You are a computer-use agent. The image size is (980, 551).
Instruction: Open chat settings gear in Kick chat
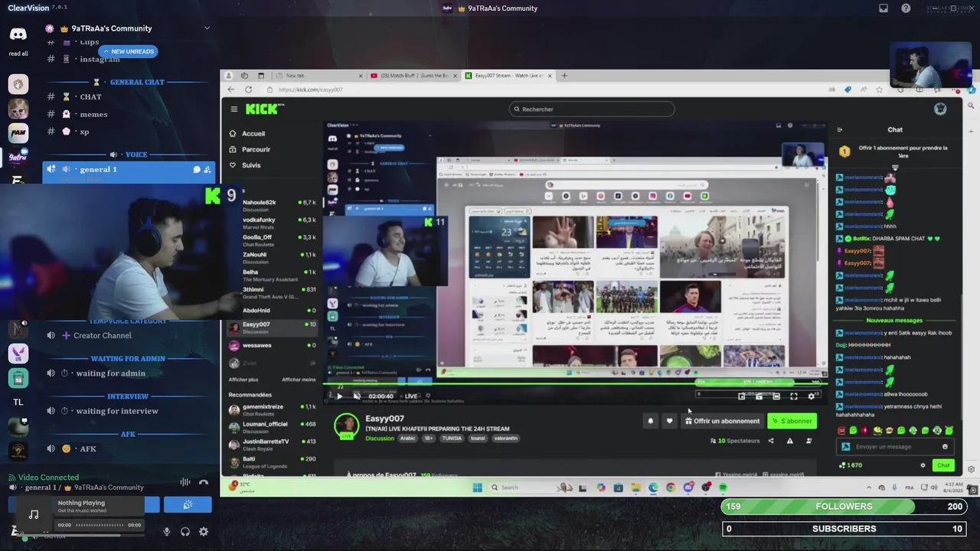coord(923,465)
